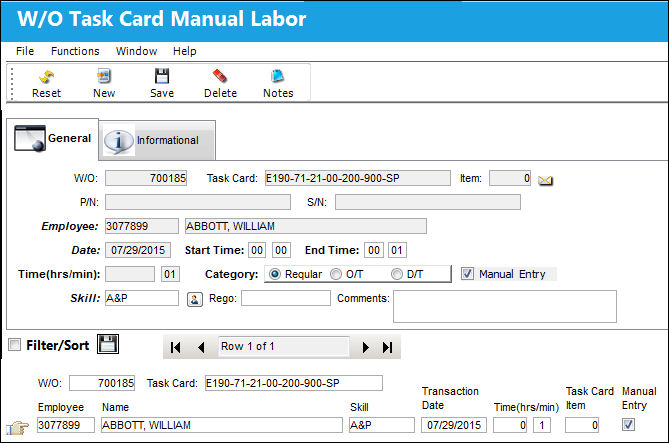Click the grid Time minutes cell showing 1
Screen dimensions: 669x443
[542, 425]
